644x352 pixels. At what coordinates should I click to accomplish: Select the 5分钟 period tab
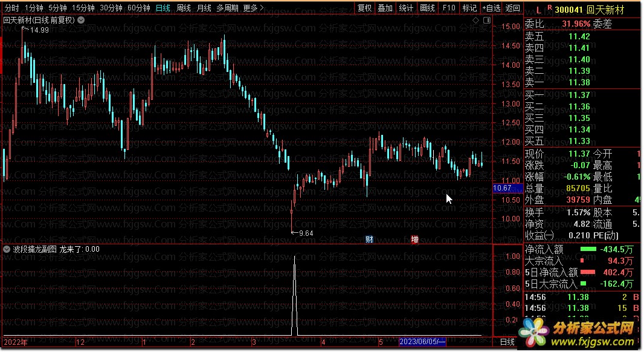(57, 8)
